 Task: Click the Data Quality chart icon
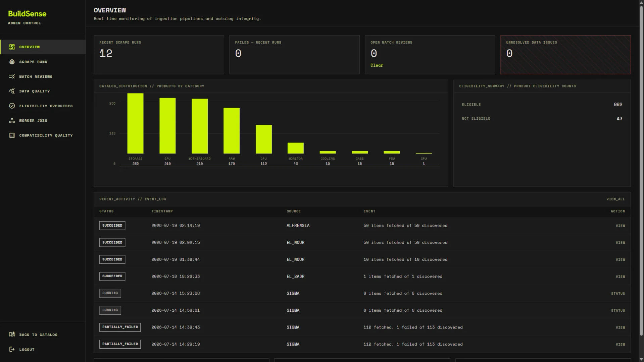pos(12,91)
